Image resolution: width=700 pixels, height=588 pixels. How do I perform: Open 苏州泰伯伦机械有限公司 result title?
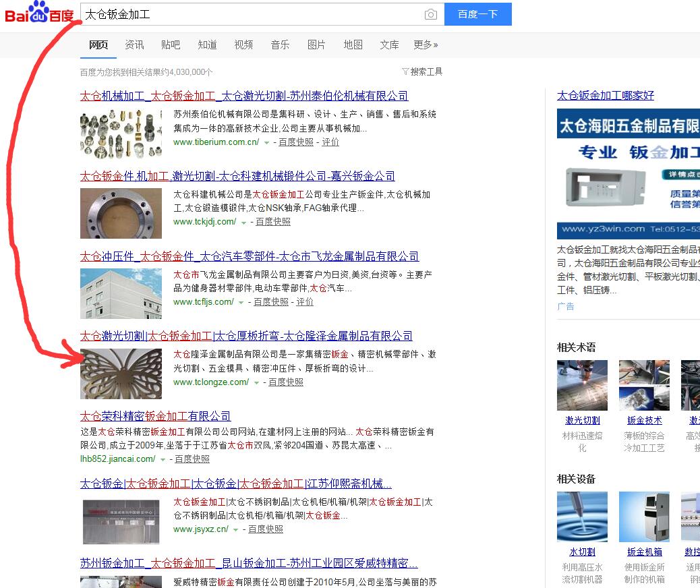point(244,96)
